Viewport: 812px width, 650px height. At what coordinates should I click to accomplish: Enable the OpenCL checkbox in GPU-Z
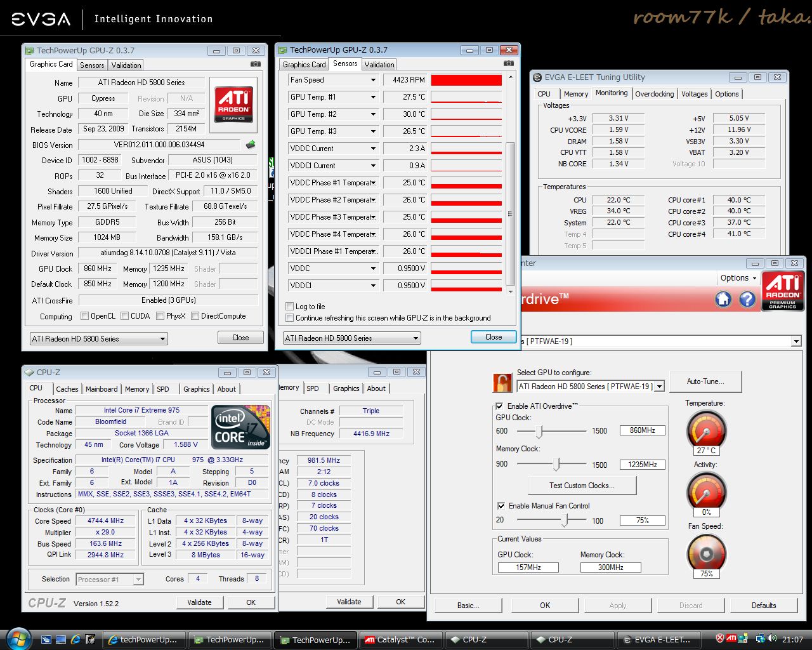click(x=85, y=316)
